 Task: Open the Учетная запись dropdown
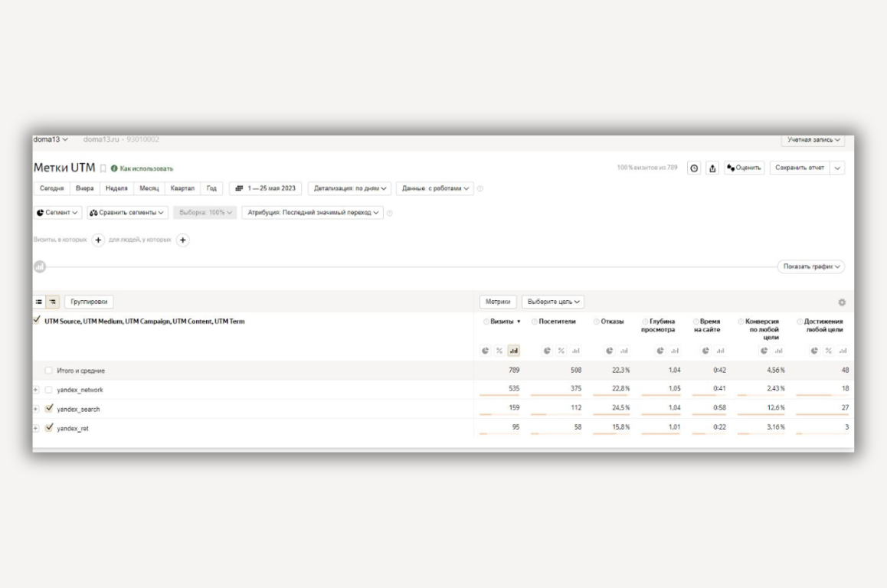pos(813,139)
